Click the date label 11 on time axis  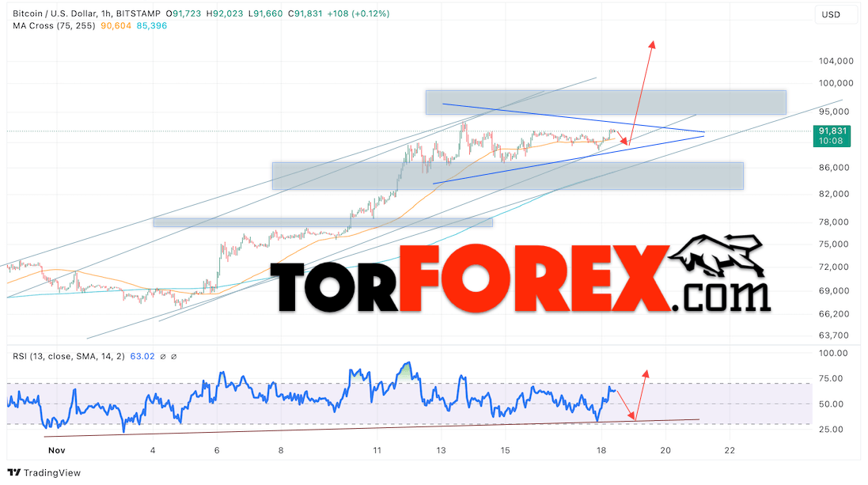[x=377, y=450]
